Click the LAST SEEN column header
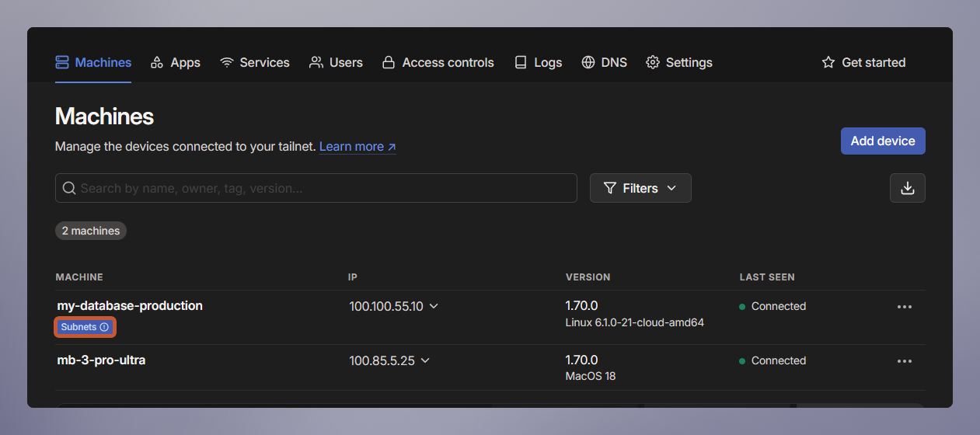 point(767,277)
